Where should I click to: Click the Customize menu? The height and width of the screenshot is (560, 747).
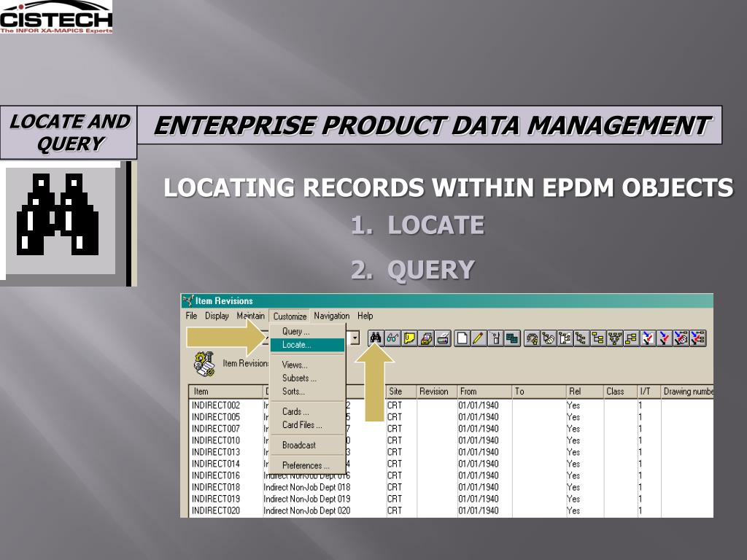click(x=290, y=316)
